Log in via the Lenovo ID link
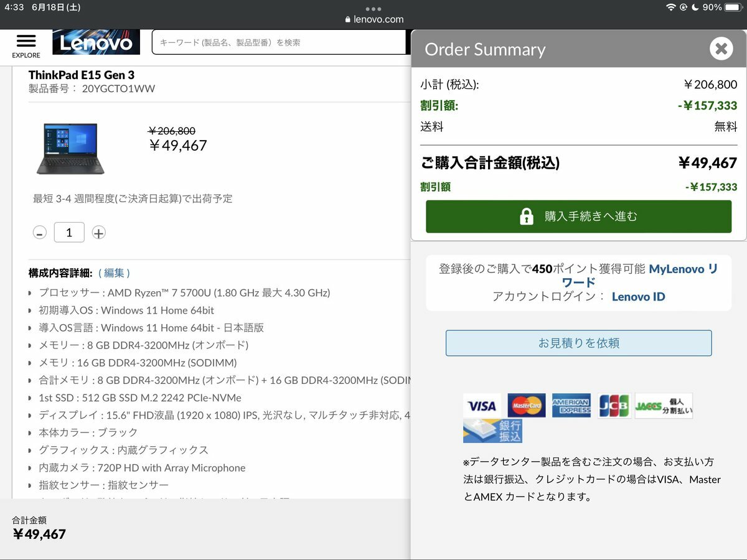The height and width of the screenshot is (560, 747). (x=638, y=297)
